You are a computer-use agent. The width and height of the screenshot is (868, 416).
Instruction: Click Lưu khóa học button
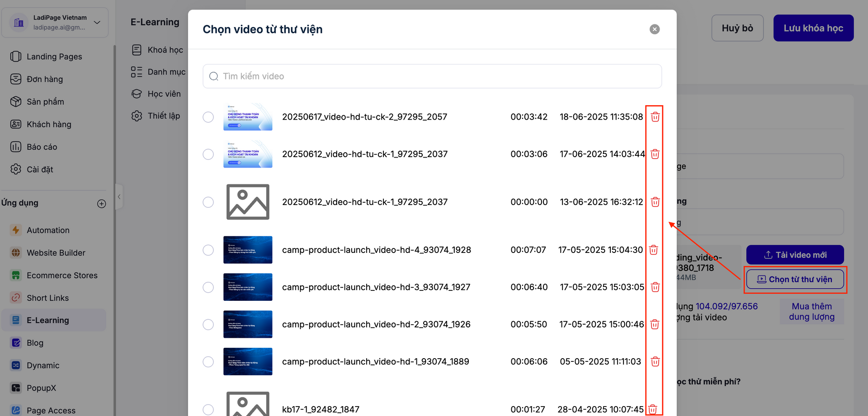(813, 28)
